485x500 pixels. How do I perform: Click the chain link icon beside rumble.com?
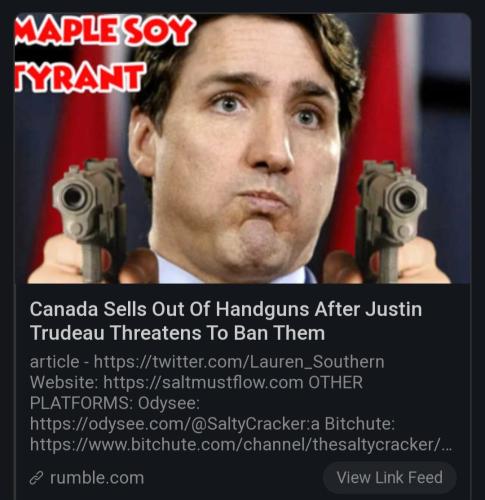click(36, 478)
